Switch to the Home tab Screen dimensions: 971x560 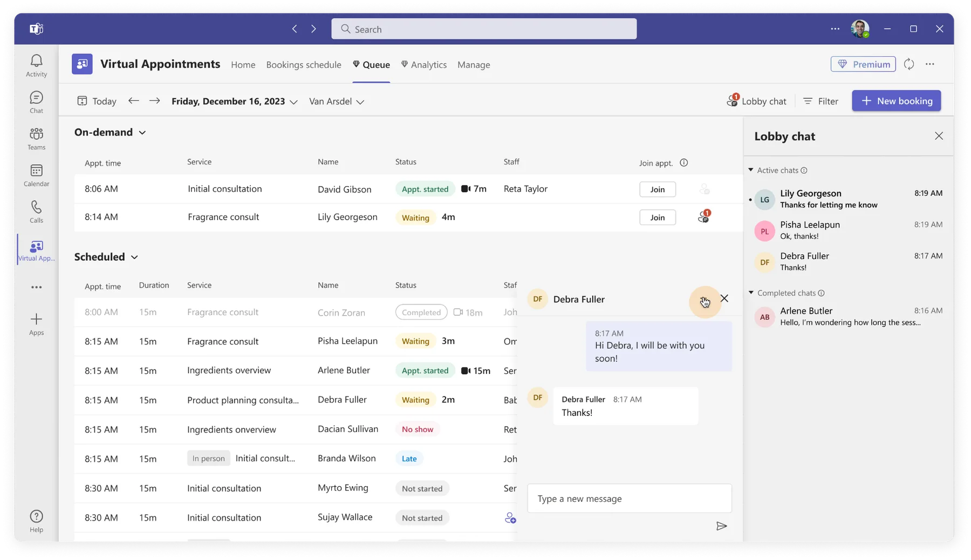243,65
